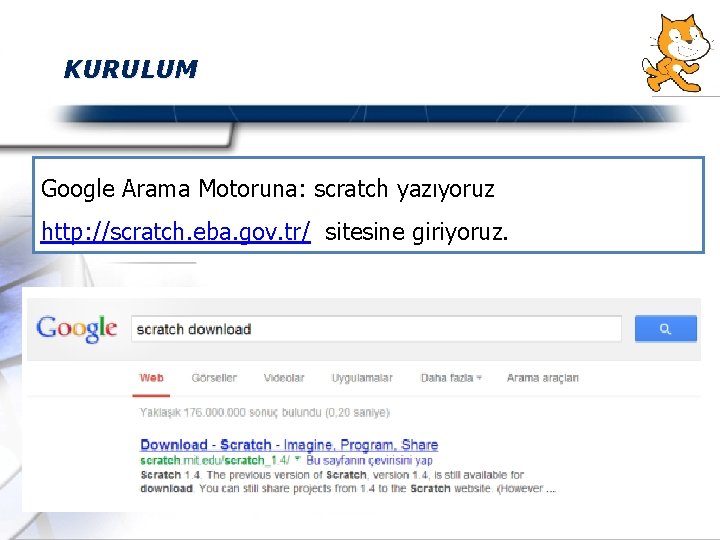The image size is (720, 540).
Task: Click the blue Google search magnifier button
Action: (665, 328)
